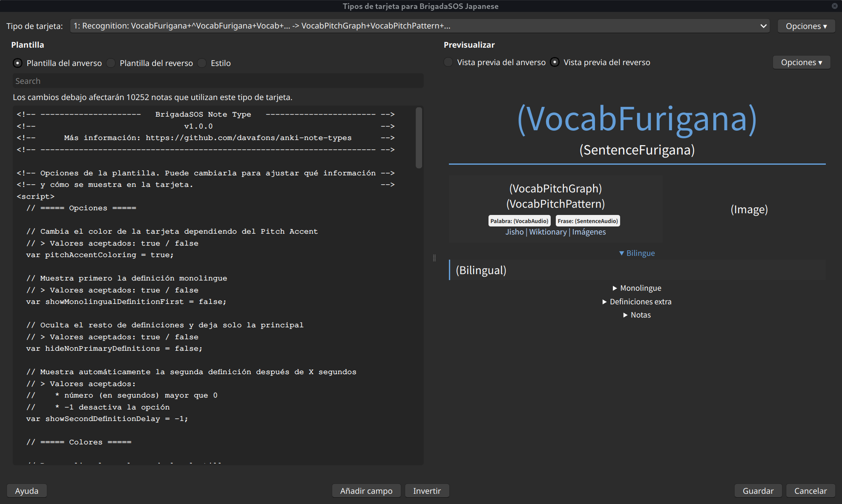Play the Frase SentenceAudio button

[x=587, y=221]
